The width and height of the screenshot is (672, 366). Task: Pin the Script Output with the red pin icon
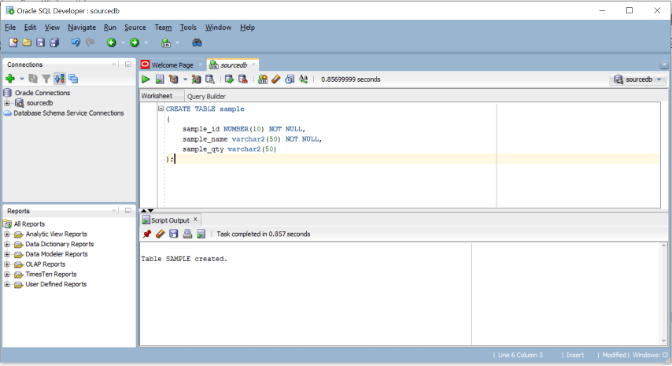click(147, 234)
